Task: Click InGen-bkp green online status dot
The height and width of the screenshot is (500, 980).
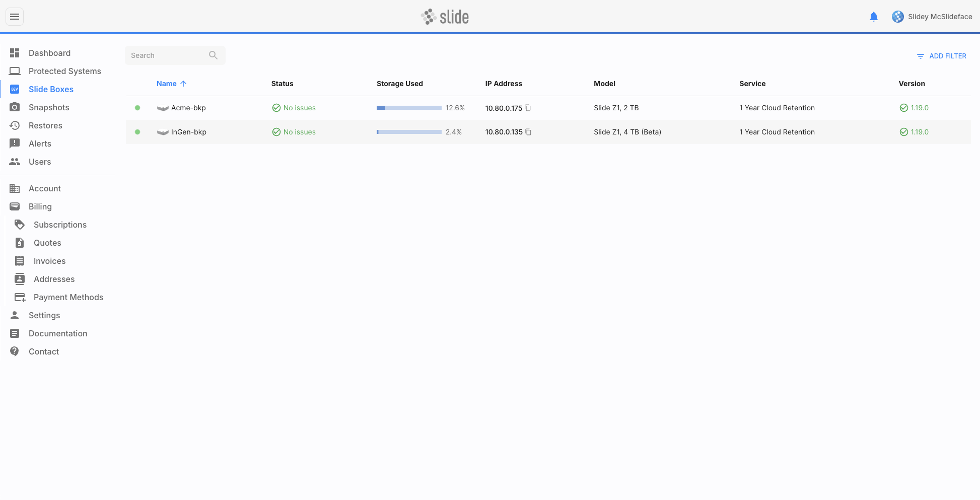Action: pos(137,132)
